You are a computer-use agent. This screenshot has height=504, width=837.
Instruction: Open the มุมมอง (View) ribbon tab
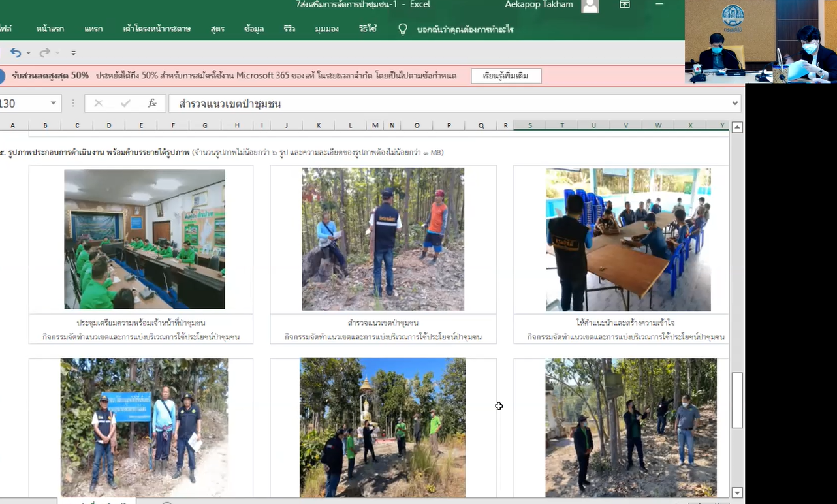326,29
